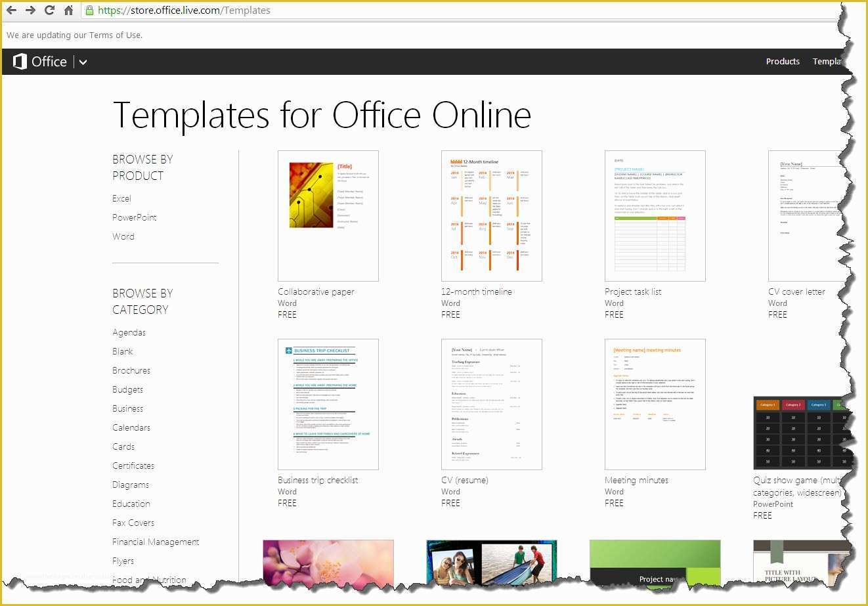The height and width of the screenshot is (606, 868).
Task: Click 'FREE' label under Collaborative paper
Action: 287,314
